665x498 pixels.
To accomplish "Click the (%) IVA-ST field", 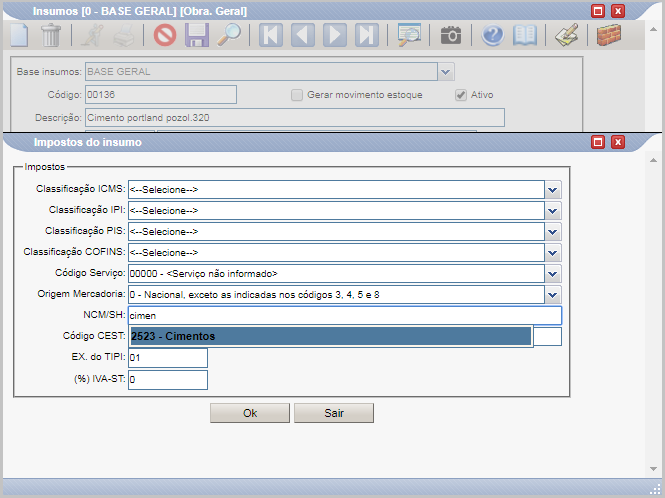I will [x=168, y=380].
